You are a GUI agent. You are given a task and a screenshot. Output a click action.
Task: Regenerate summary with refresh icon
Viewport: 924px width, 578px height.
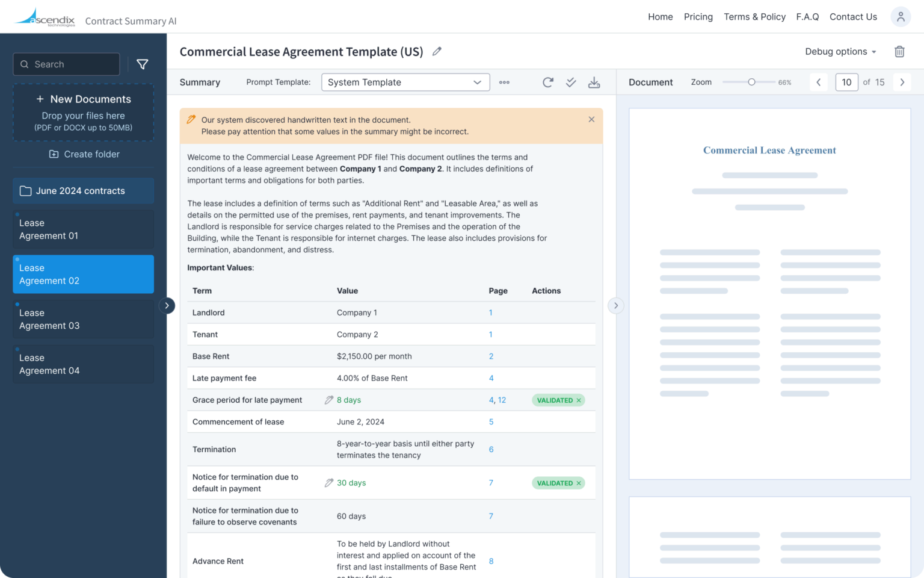[x=547, y=82]
